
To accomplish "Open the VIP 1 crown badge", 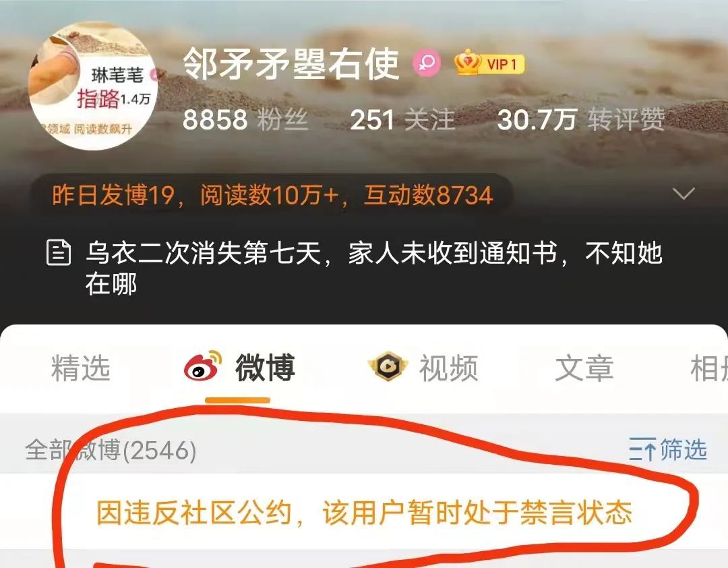I will [x=489, y=63].
